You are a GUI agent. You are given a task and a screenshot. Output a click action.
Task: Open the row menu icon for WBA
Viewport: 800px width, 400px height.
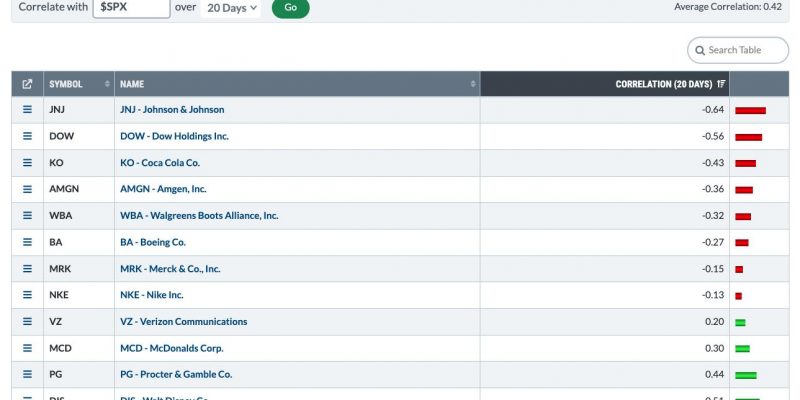28,215
